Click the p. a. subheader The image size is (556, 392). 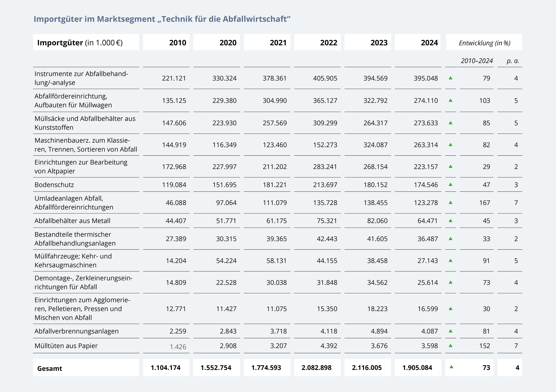pyautogui.click(x=513, y=61)
